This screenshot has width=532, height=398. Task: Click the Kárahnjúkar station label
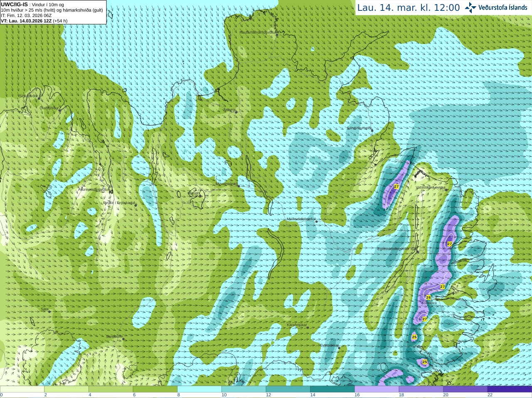(297, 325)
